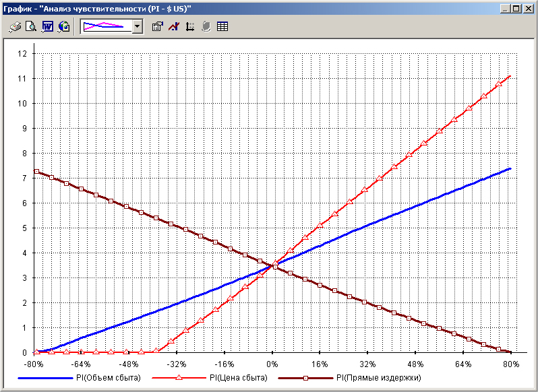Screen dimensions: 538x392
Task: Click the 12 y-axis label
Action: click(x=22, y=54)
